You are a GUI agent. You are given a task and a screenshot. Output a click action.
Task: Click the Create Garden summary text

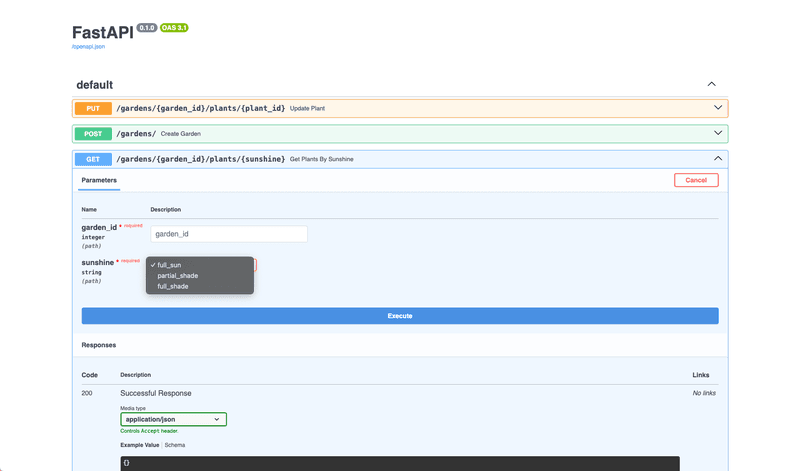coord(181,134)
